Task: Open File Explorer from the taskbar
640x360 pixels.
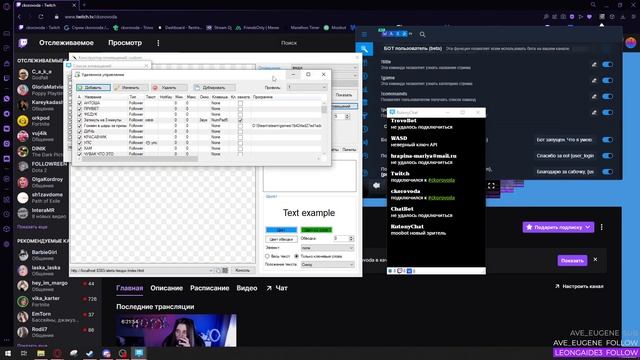Action: coord(41,353)
